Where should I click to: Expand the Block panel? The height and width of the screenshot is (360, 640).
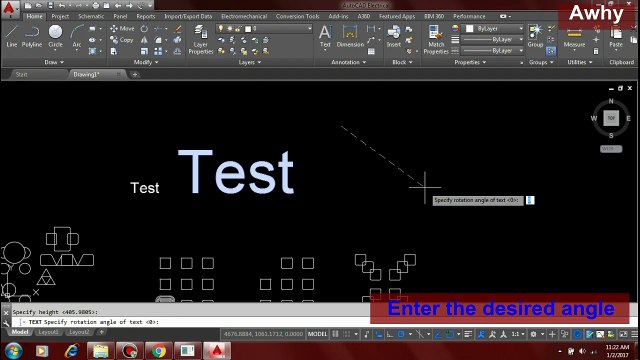tap(402, 62)
